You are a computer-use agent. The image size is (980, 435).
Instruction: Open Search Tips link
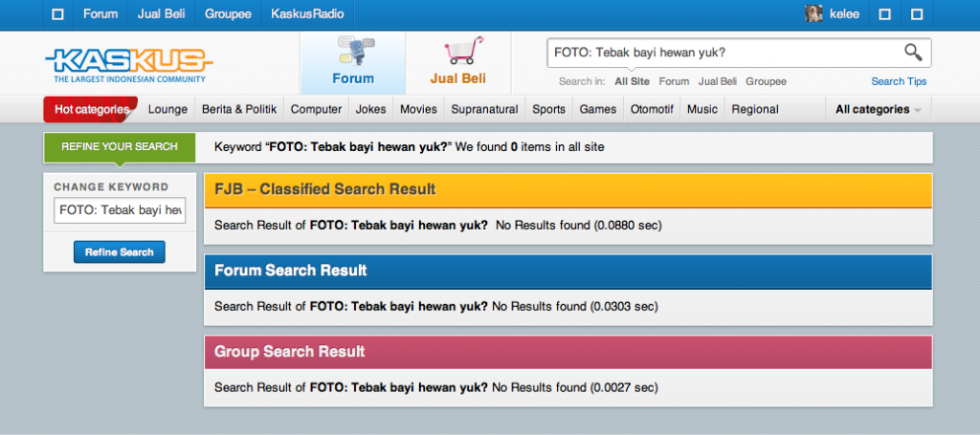click(899, 81)
